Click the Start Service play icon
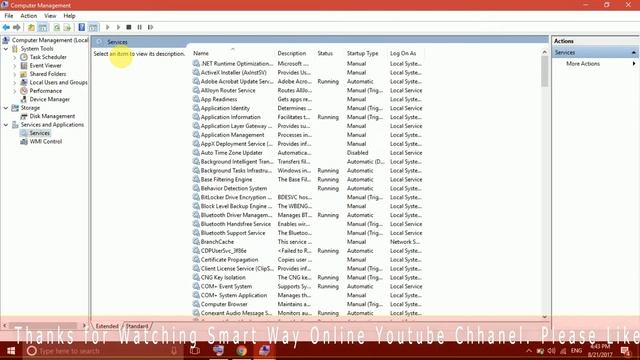Screen dimensions: 640x360 (108, 27)
